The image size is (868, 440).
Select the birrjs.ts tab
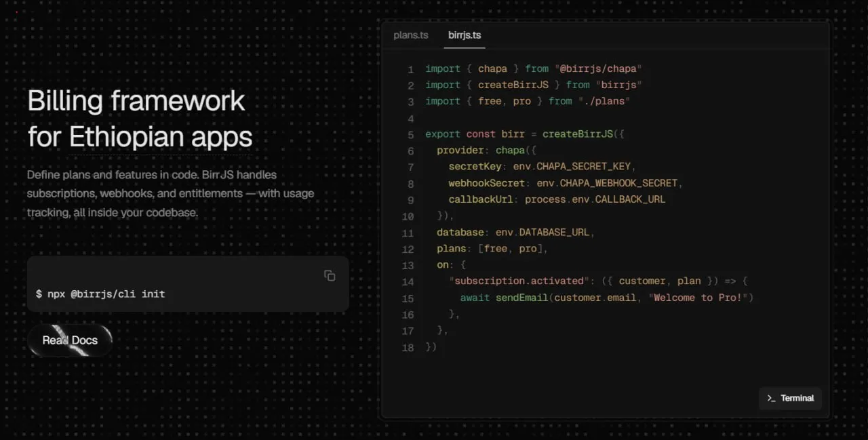tap(465, 35)
